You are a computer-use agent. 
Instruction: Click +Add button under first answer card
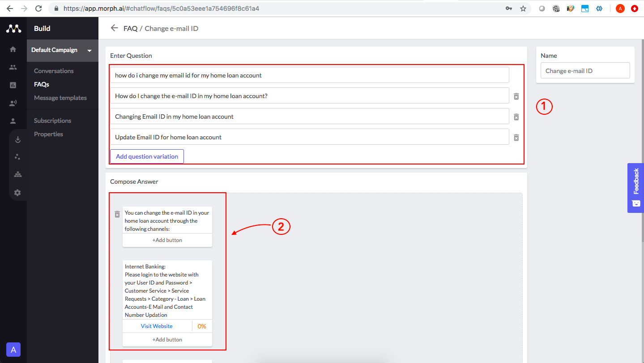(167, 240)
